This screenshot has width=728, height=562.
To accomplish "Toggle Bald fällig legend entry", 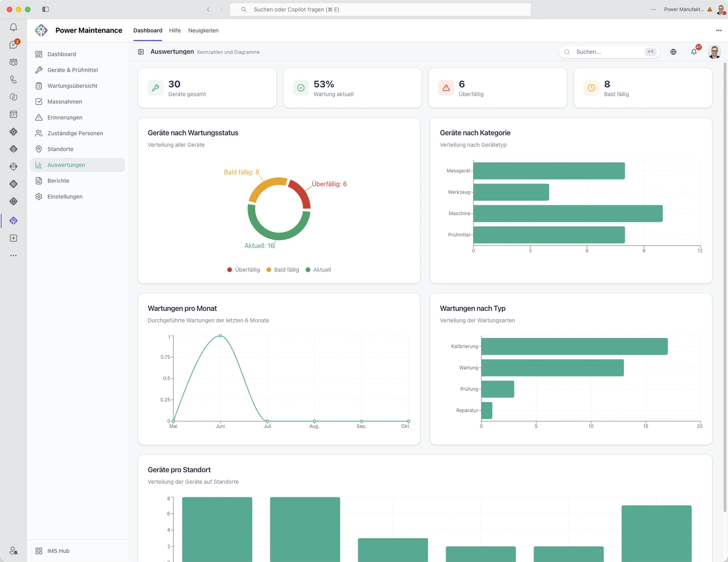I will click(283, 270).
